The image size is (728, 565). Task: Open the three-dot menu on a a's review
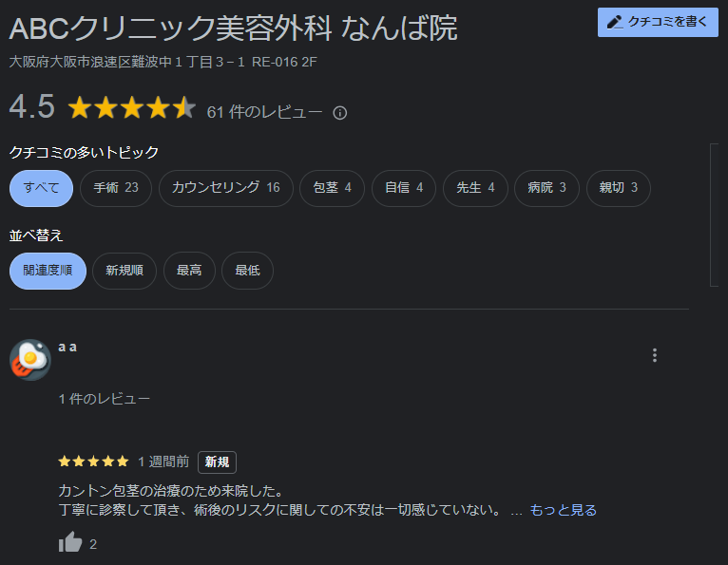point(655,355)
